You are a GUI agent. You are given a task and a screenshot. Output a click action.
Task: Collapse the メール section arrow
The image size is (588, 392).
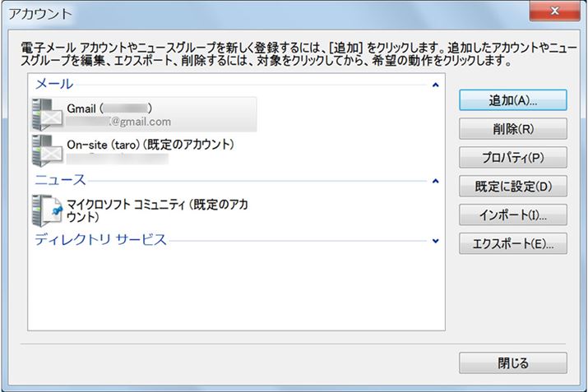(435, 84)
